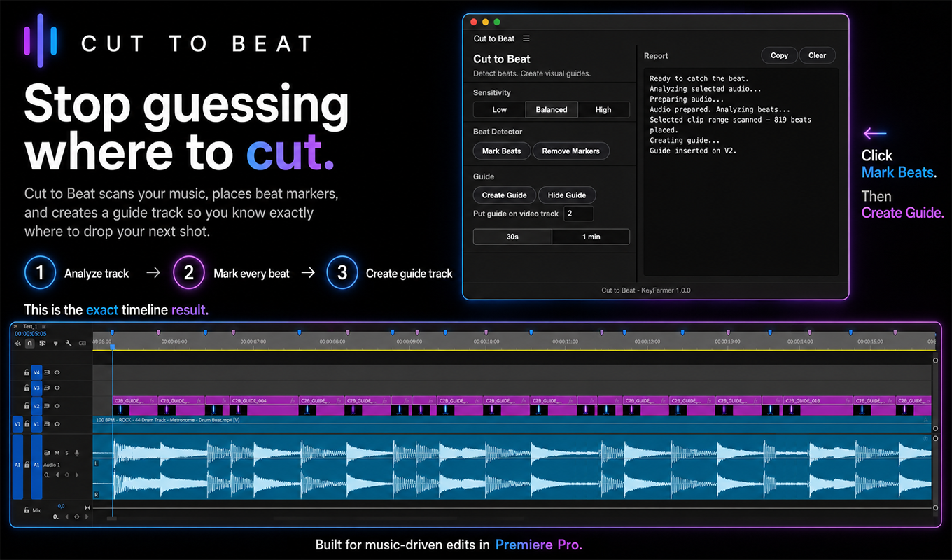Hide track V3 output with eye icon

pos(57,388)
